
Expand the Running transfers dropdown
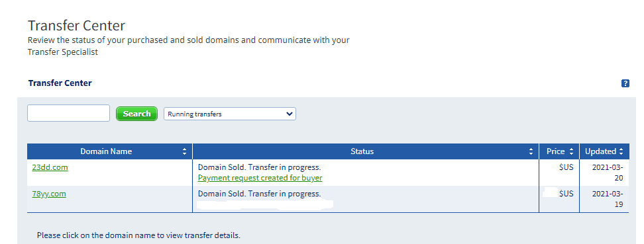pos(230,114)
